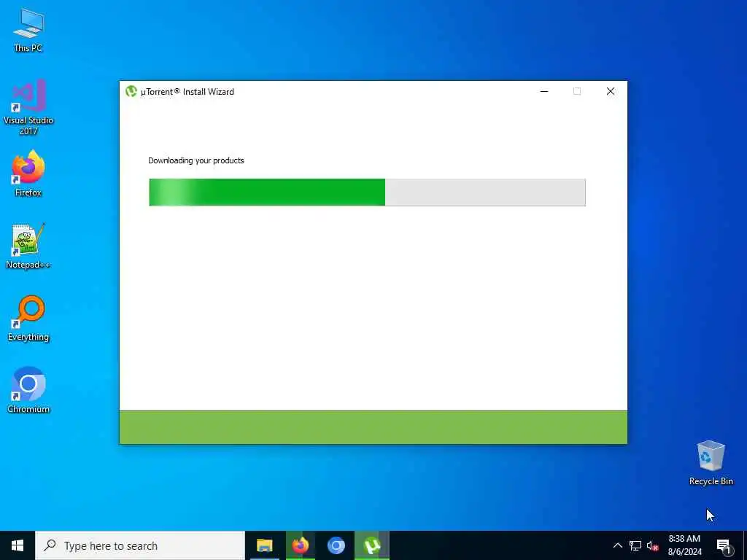The height and width of the screenshot is (560, 747).
Task: Open This PC desktop icon
Action: 28,31
